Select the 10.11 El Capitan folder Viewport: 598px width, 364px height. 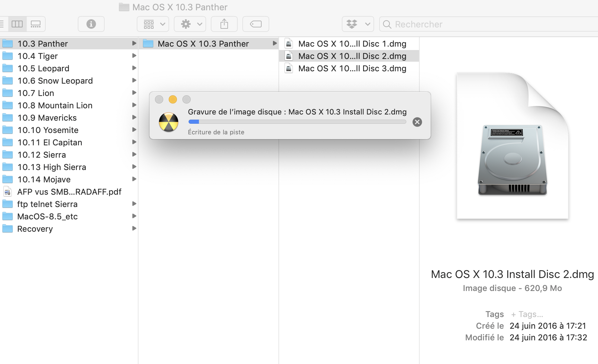click(69, 142)
